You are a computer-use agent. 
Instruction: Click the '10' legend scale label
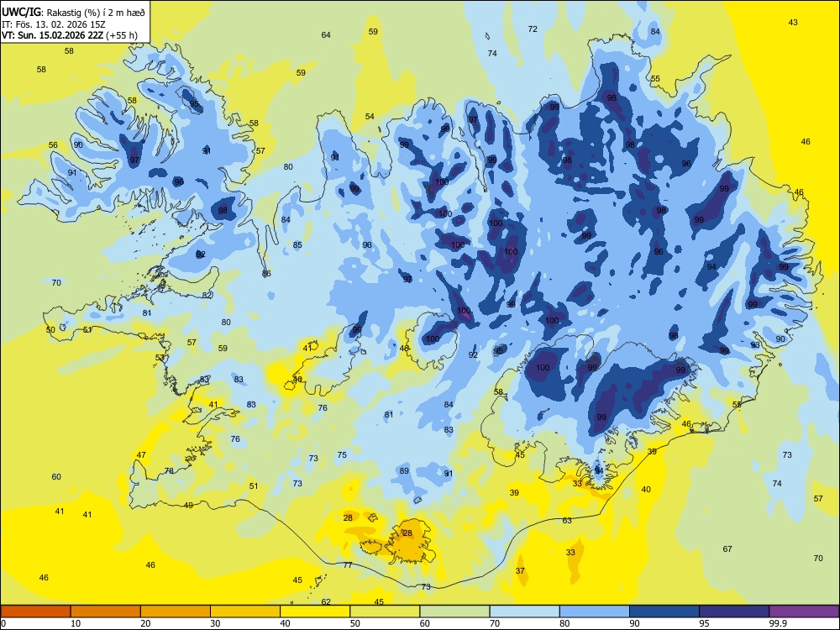tap(76, 623)
